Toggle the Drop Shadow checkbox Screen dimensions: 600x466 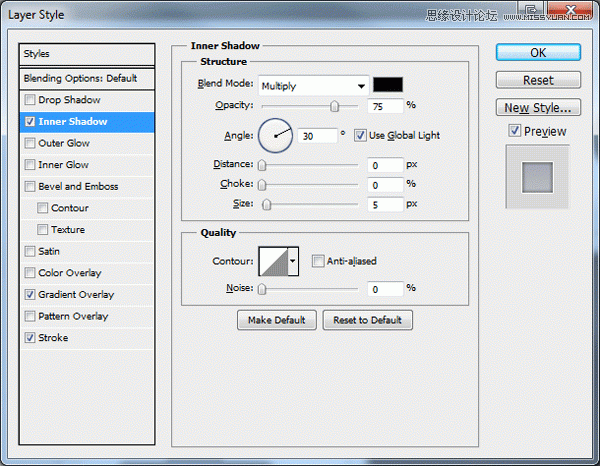(29, 100)
